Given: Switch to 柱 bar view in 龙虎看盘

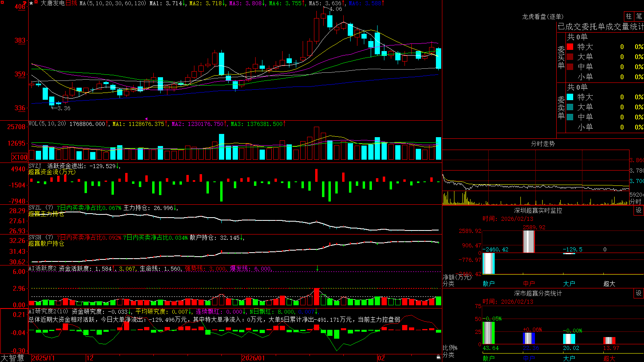Looking at the screenshot, I should click(629, 16).
